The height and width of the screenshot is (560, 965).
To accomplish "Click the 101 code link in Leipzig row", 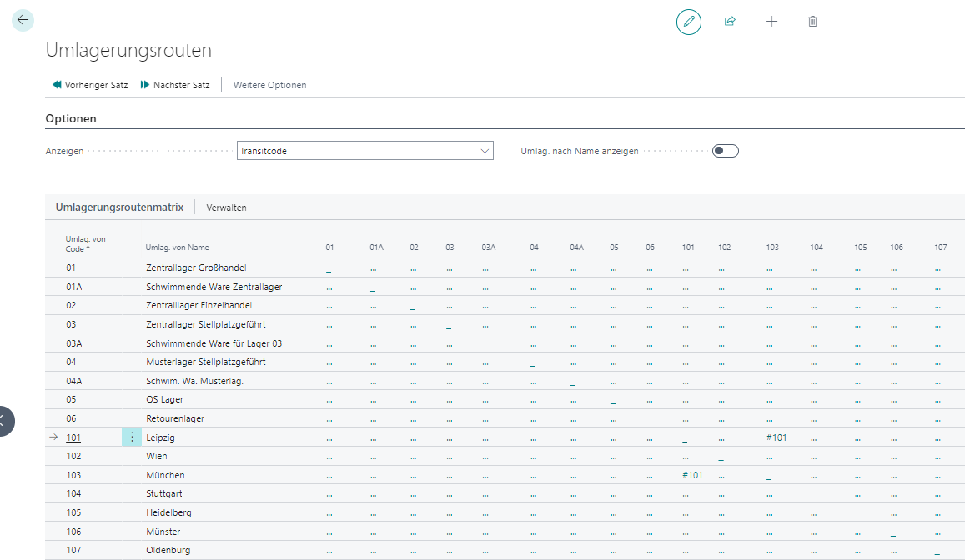I will tap(73, 437).
